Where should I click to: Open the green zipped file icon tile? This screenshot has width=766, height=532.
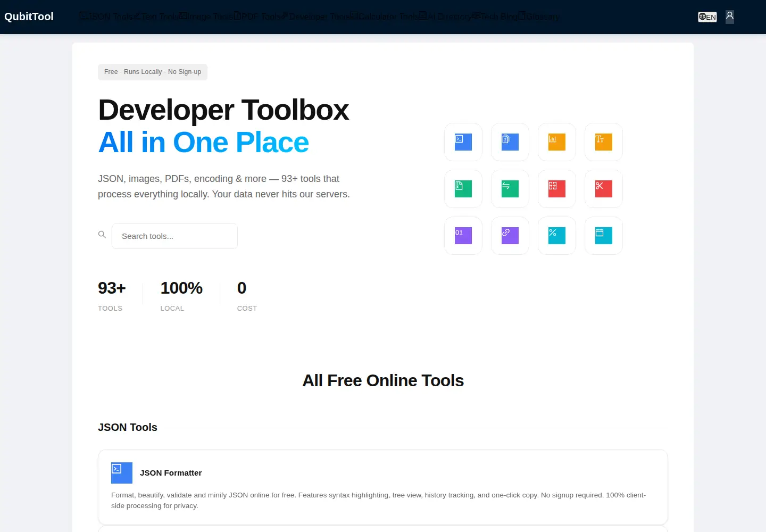pyautogui.click(x=463, y=189)
